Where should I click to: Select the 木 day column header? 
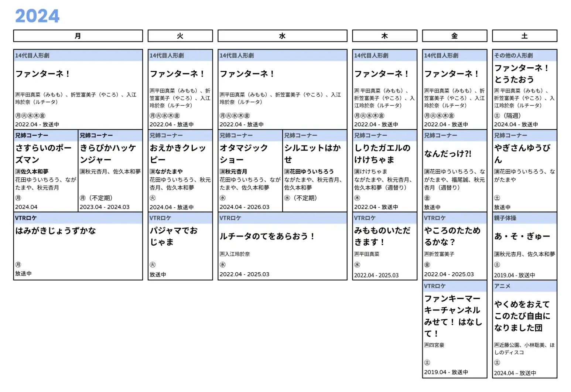[x=384, y=36]
